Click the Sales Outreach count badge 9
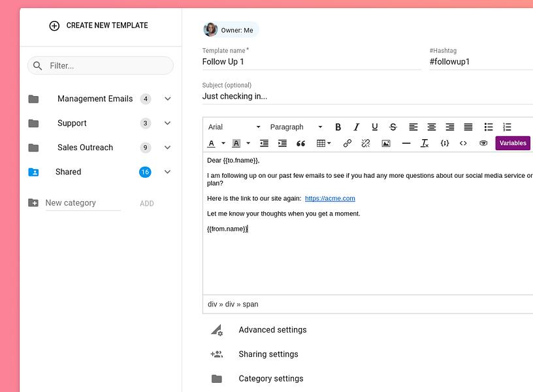Screen dimensions: 533x392 (x=145, y=148)
